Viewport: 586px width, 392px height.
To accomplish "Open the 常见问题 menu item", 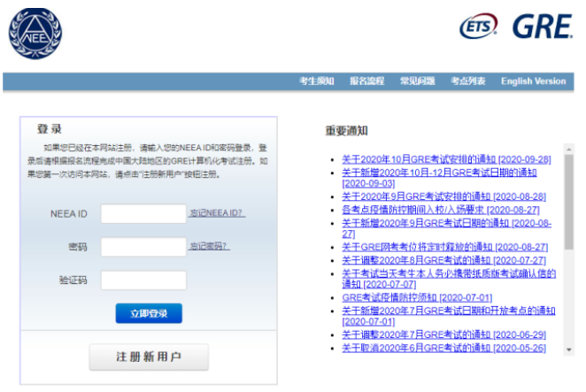I will tap(418, 81).
